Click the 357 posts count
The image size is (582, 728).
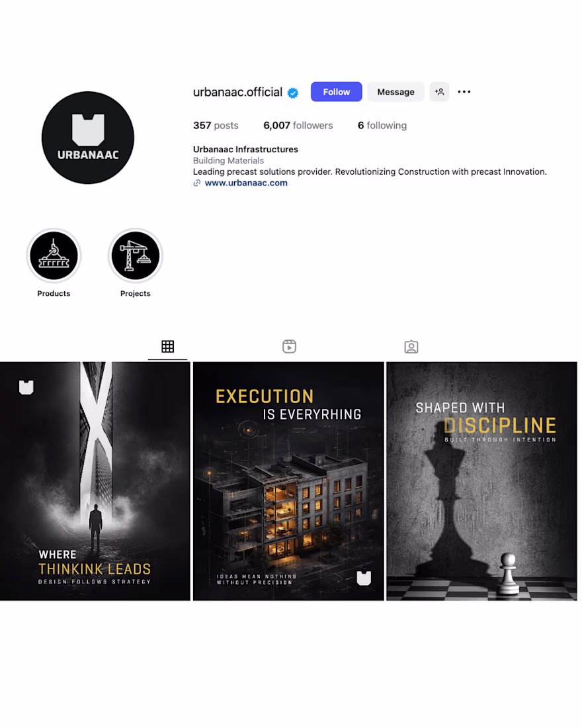coord(216,125)
